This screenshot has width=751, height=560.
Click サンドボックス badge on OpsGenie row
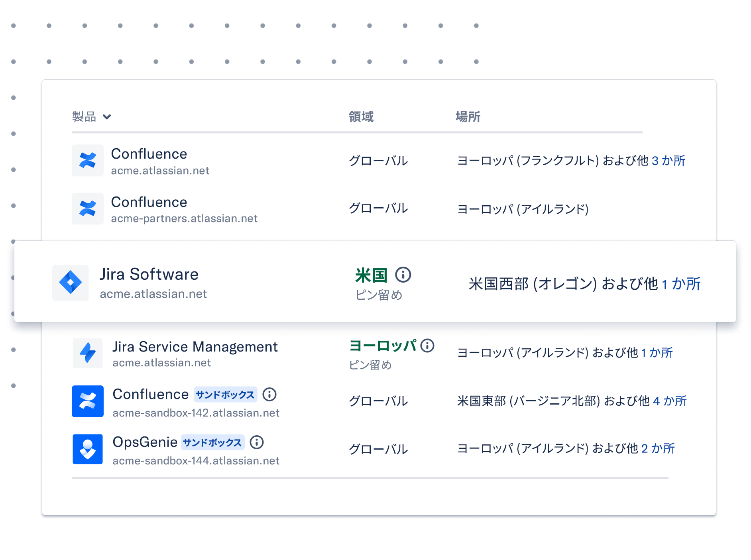(x=212, y=442)
